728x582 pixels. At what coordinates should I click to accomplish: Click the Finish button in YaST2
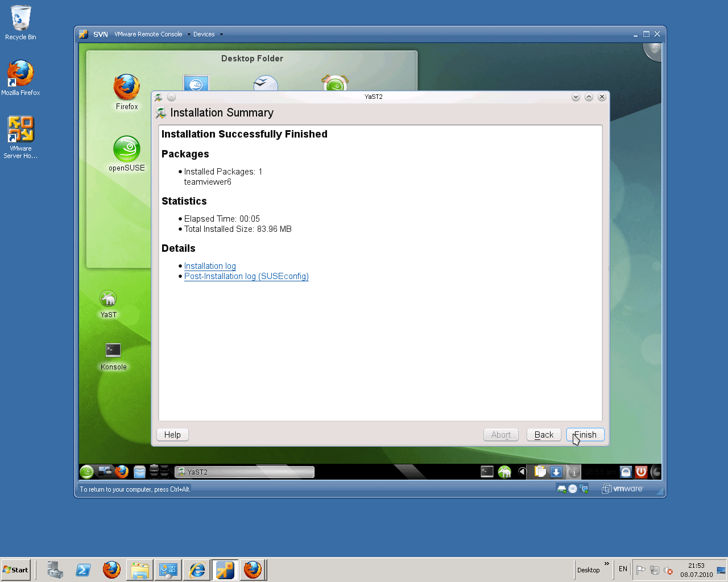(585, 435)
